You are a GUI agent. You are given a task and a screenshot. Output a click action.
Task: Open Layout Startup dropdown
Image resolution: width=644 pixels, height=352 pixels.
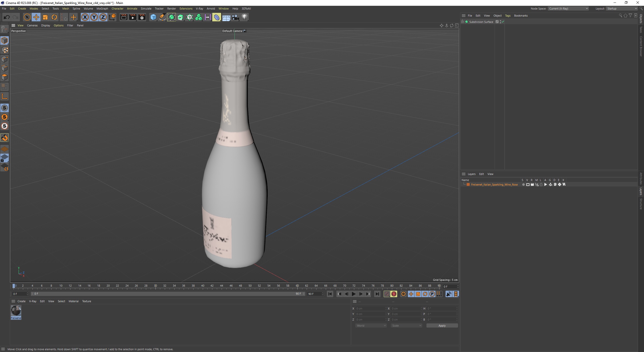[621, 9]
